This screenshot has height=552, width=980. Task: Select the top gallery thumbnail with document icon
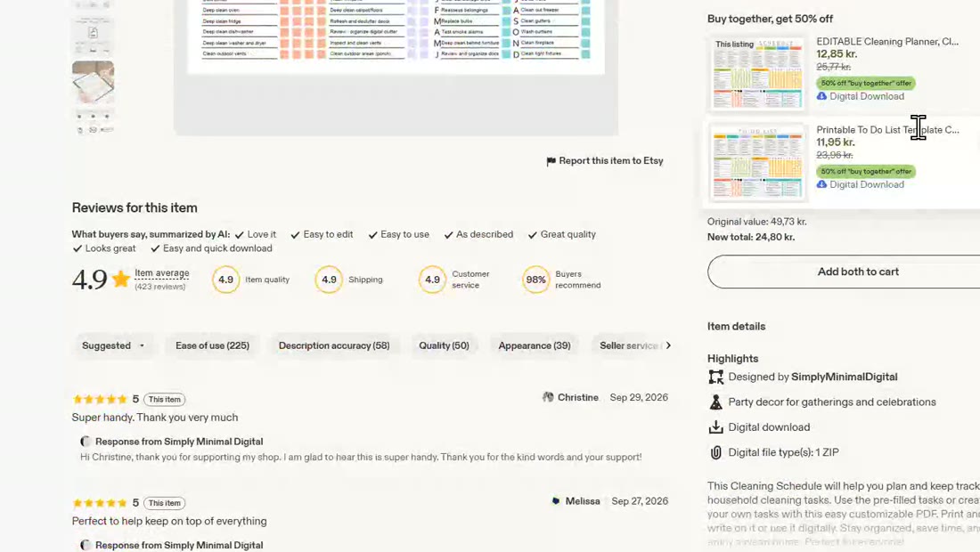(94, 36)
